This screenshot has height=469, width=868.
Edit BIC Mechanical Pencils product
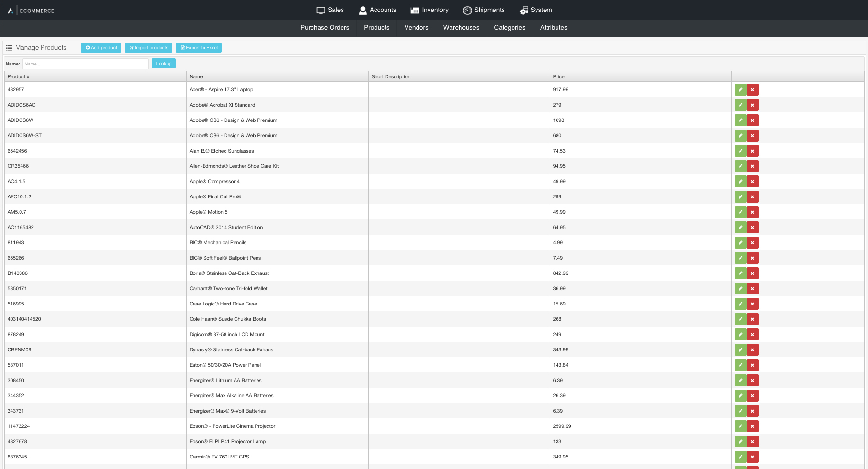740,243
